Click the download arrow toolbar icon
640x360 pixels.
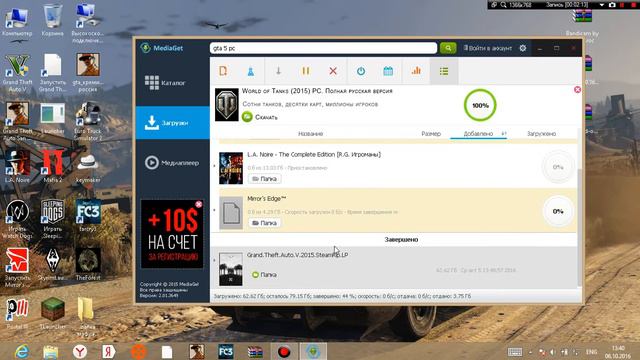click(278, 71)
